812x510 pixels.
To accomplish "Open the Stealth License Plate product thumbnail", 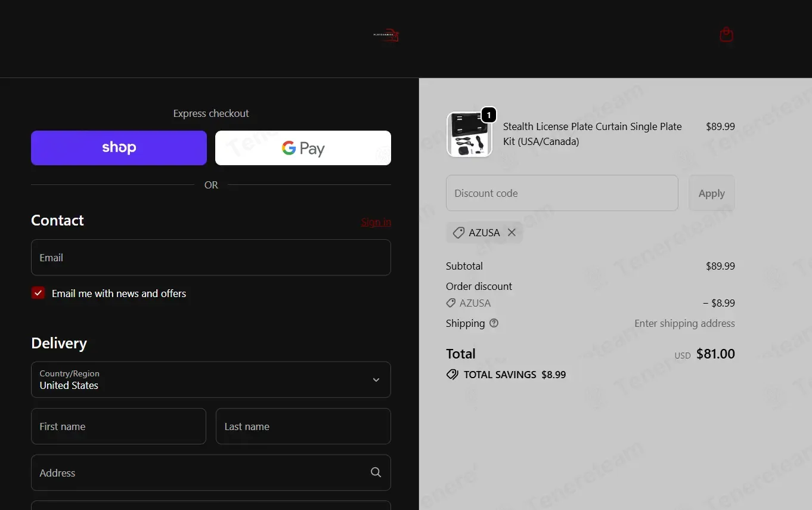I will point(469,134).
